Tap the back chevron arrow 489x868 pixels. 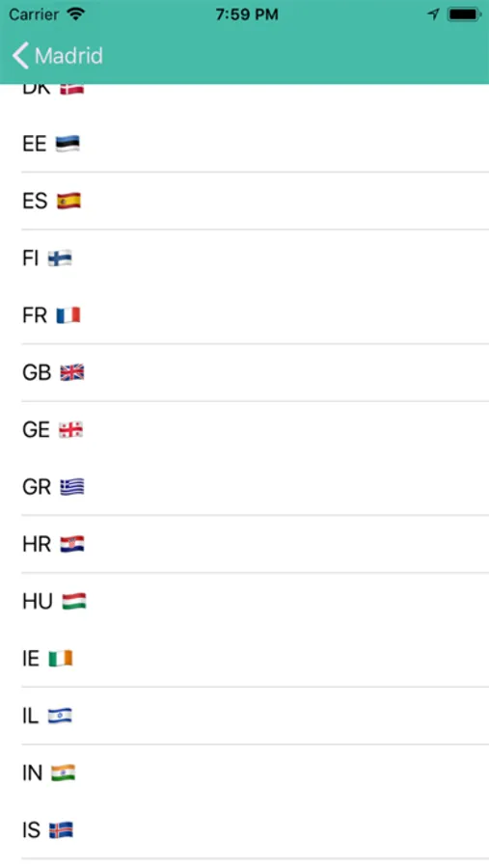tap(20, 56)
